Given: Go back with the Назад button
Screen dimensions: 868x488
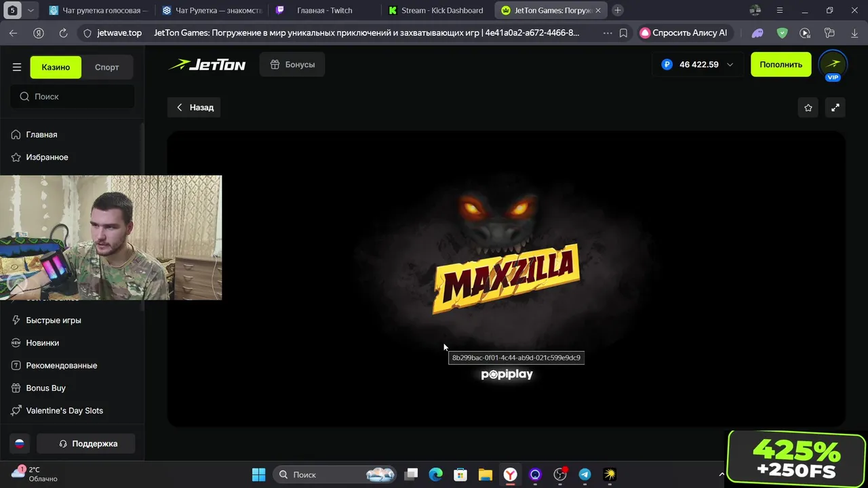Looking at the screenshot, I should (x=194, y=107).
